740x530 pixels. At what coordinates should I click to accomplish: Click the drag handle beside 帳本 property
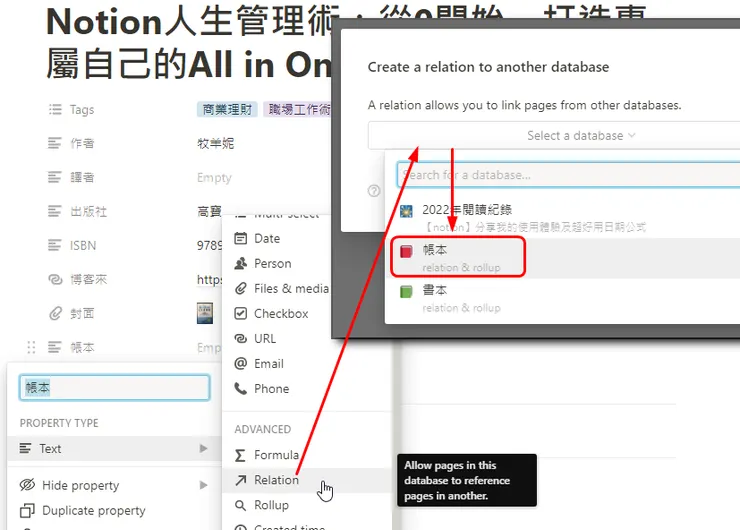click(31, 347)
